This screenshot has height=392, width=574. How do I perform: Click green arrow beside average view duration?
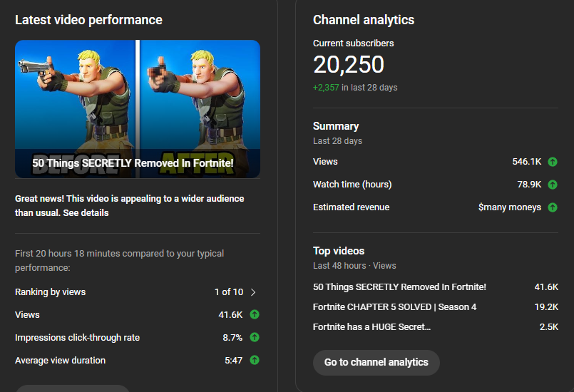tap(255, 360)
